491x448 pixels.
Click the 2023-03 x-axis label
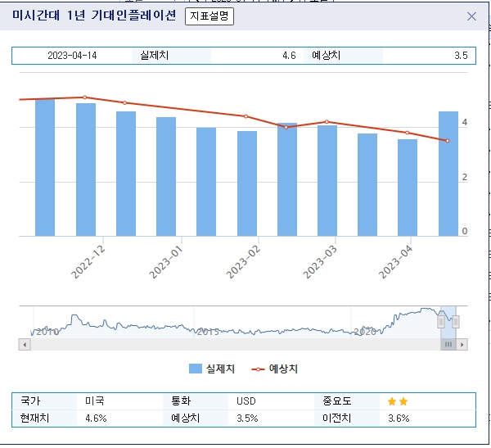pos(320,262)
